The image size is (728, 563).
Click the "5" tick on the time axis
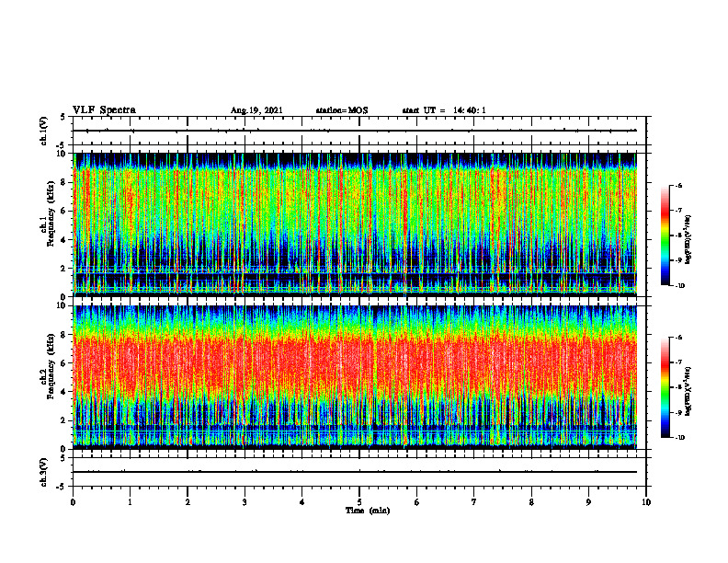tap(359, 502)
